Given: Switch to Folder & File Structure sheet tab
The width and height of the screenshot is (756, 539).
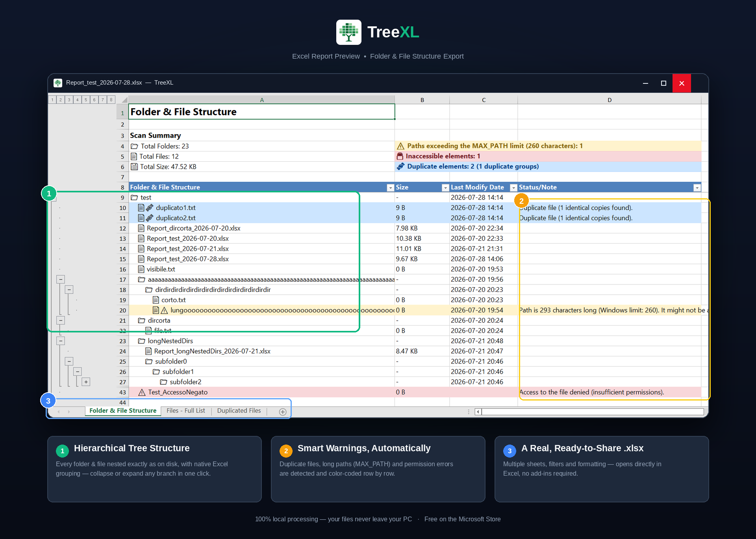Looking at the screenshot, I should 123,411.
